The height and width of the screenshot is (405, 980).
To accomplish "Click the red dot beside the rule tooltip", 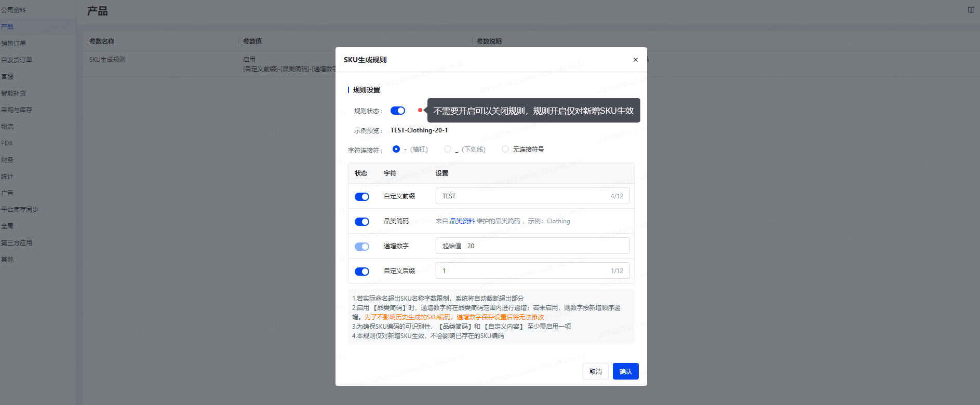I will [420, 110].
